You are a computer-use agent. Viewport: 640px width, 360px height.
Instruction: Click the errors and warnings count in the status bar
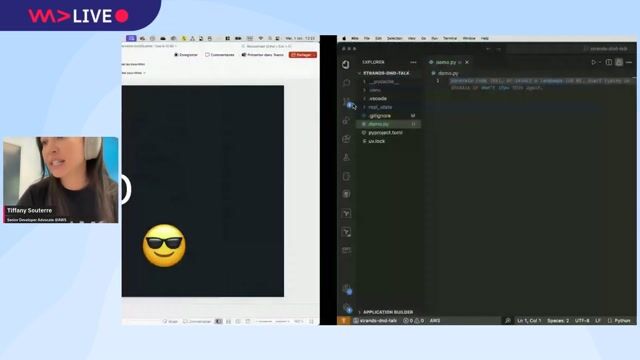413,321
